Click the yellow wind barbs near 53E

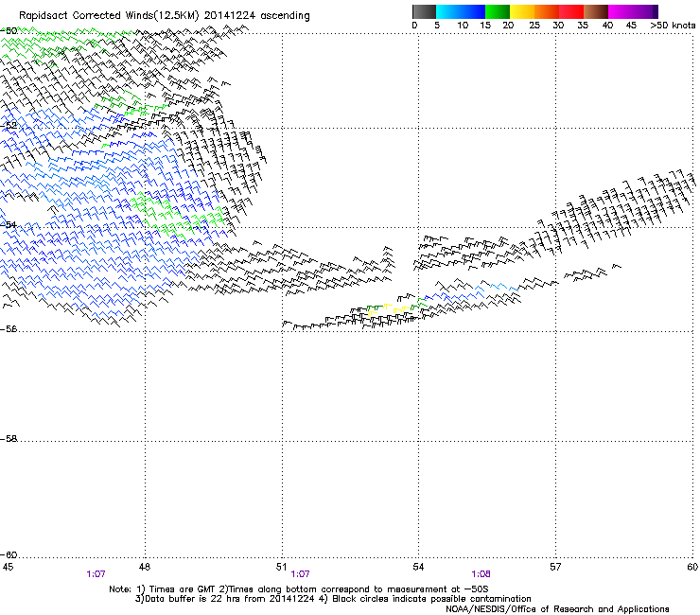[x=392, y=309]
